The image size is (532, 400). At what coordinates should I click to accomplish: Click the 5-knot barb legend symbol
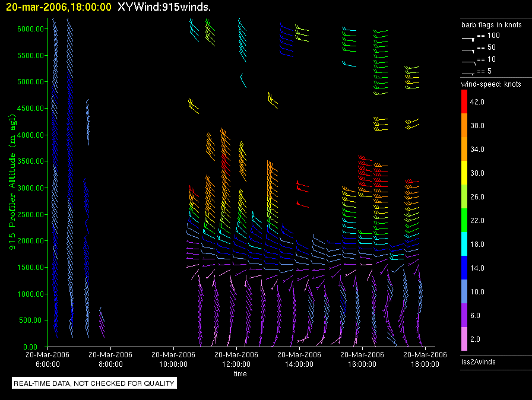[x=468, y=72]
